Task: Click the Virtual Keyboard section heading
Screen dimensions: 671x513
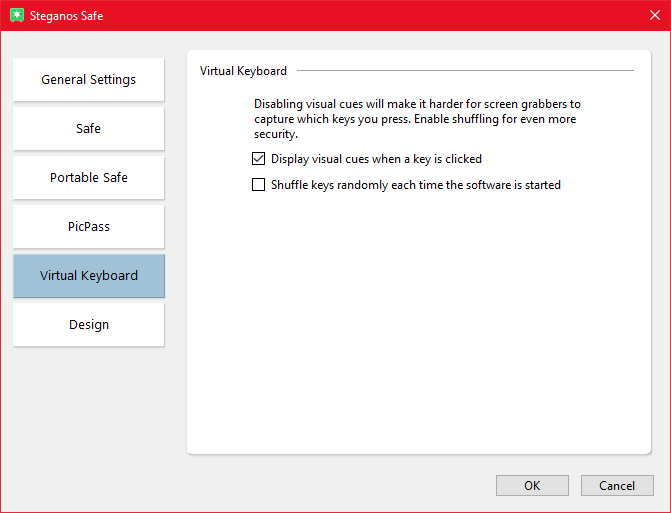Action: tap(243, 71)
